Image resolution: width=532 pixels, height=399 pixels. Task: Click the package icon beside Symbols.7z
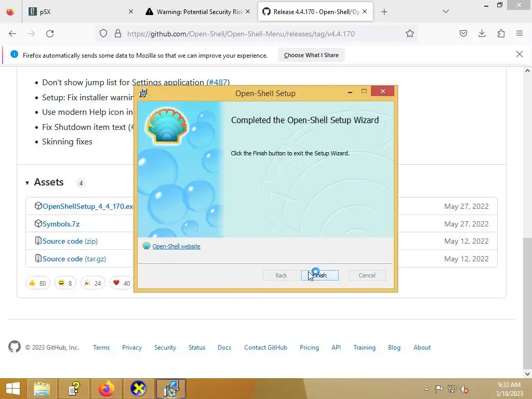(38, 223)
